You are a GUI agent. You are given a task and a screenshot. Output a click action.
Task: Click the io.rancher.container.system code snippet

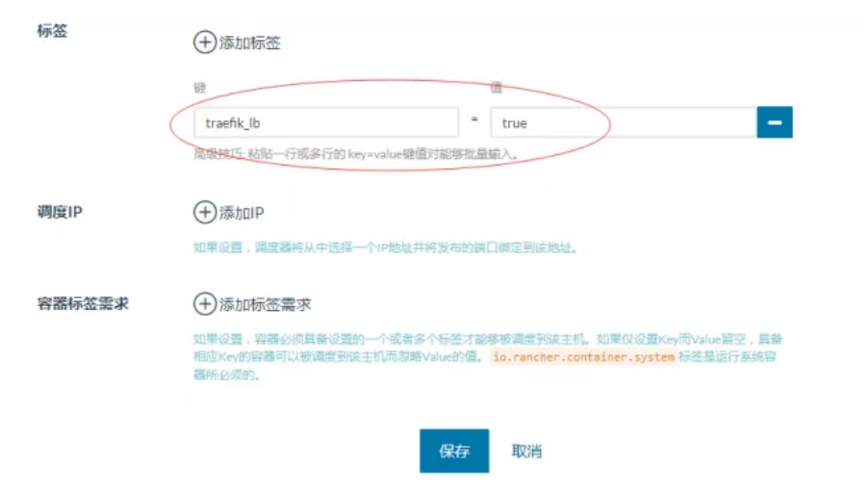(583, 357)
